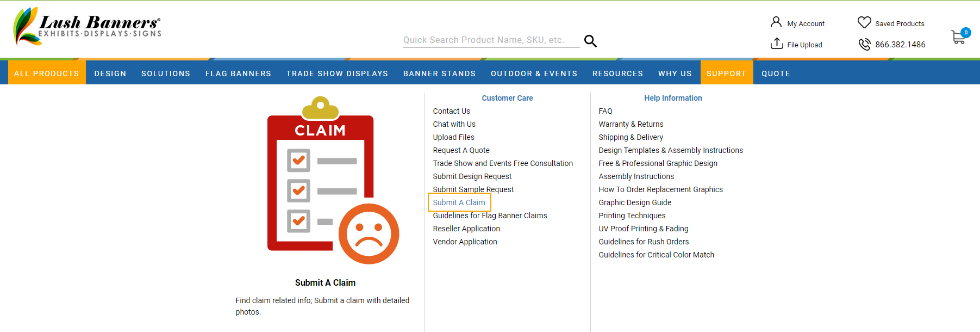Open the shopping cart icon
The height and width of the screenshot is (332, 980).
pyautogui.click(x=958, y=37)
